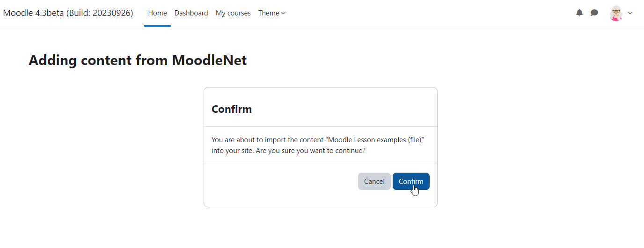
Task: Click the Moodle 4.3beta site name link
Action: click(68, 13)
